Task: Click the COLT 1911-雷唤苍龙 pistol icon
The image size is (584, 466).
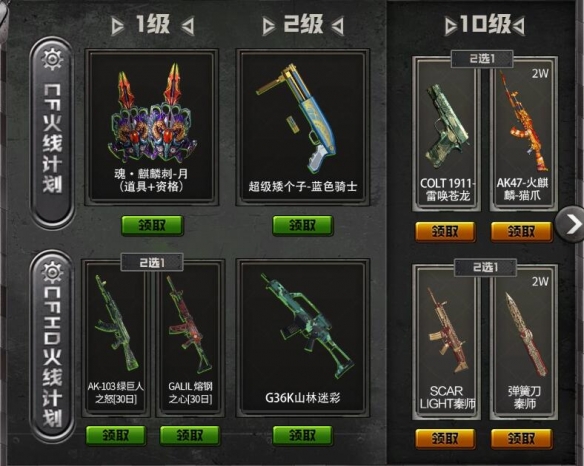Action: coord(447,128)
